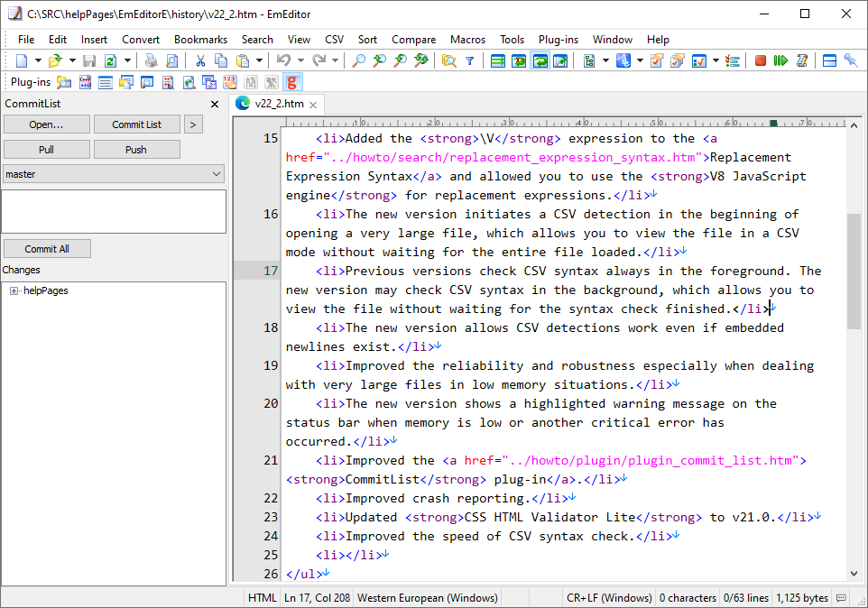Click 'Western European (Windows)' encoding in status bar
Screen dimensions: 868x608
(428, 598)
